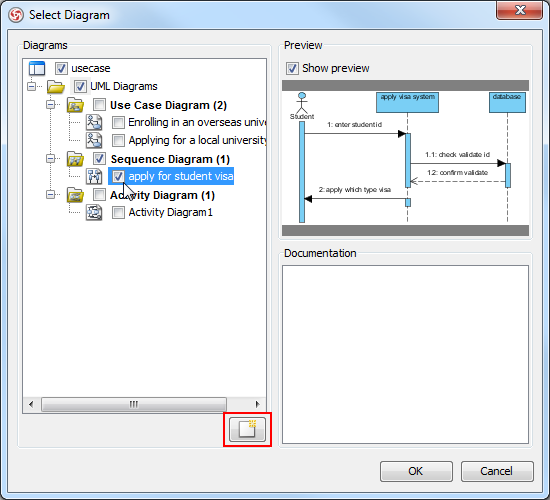Click the apply for student visa sequence icon
550x500 pixels.
[94, 176]
